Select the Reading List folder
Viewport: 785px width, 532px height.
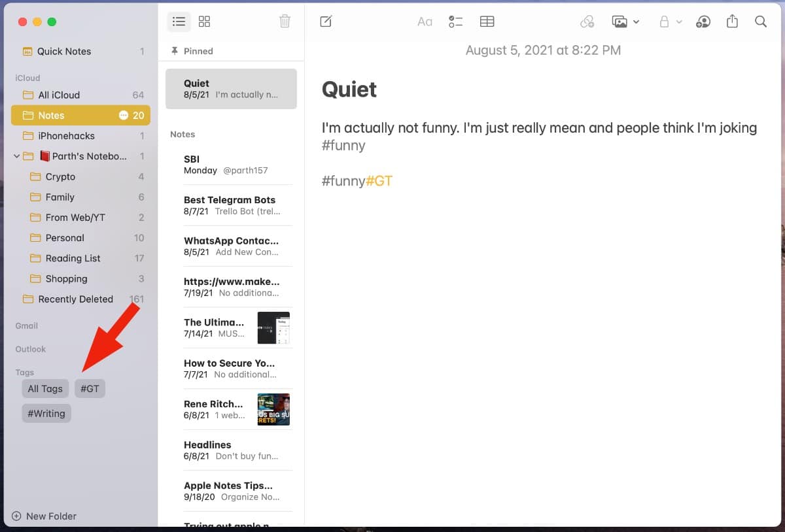coord(73,258)
